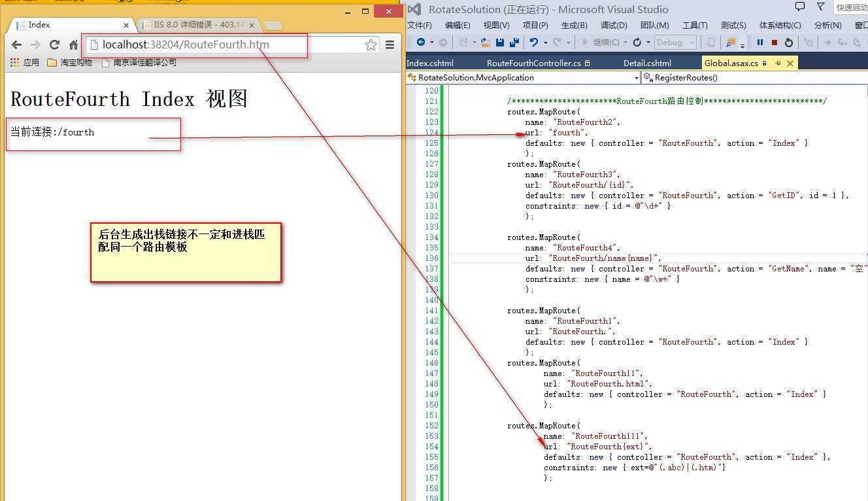
Task: Open the Chrome hamburger menu
Action: click(x=390, y=44)
